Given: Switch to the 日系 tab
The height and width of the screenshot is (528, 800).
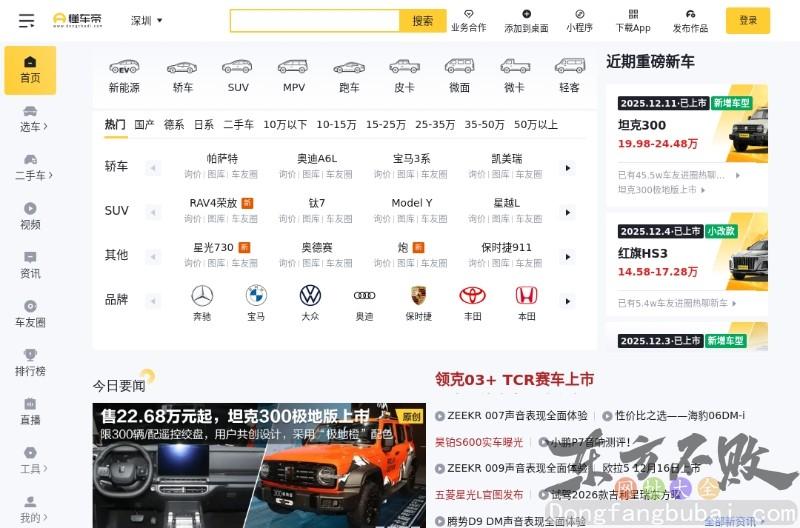Looking at the screenshot, I should point(204,124).
